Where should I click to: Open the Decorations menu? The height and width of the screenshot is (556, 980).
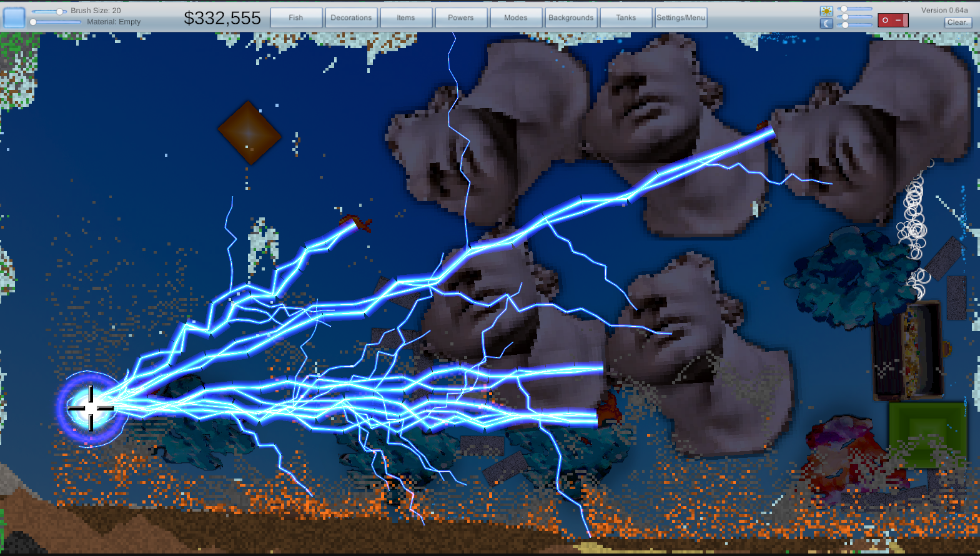(351, 17)
